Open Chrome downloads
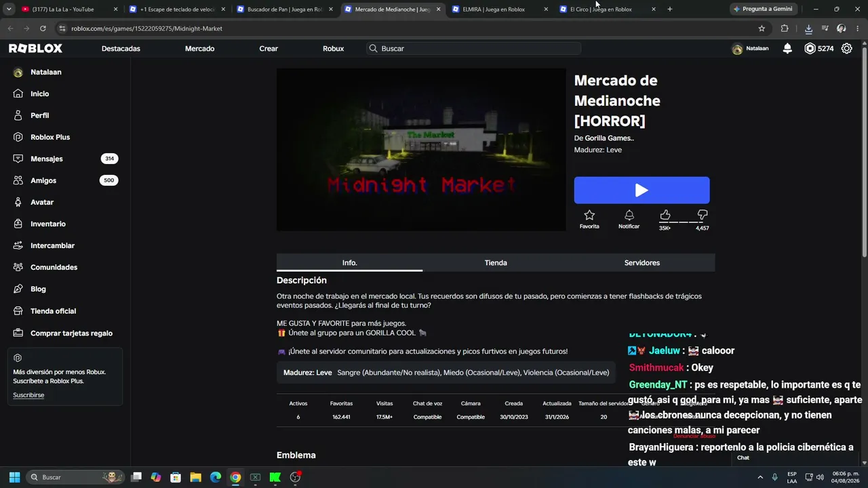 [x=808, y=28]
